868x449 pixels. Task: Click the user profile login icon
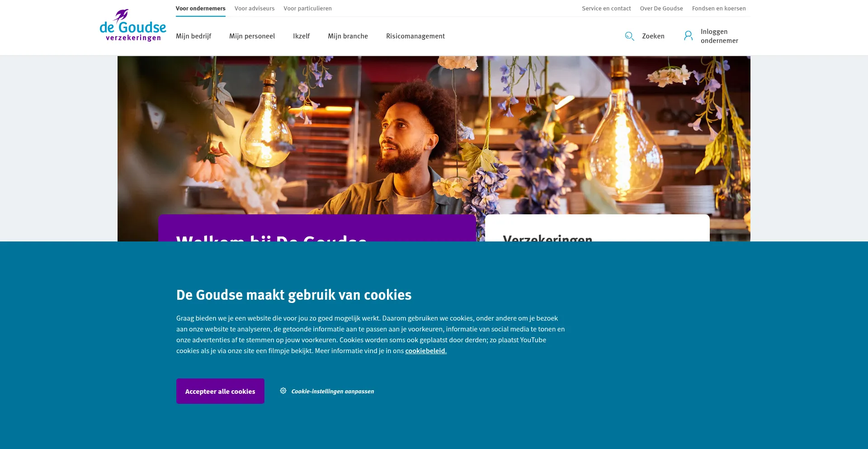click(x=688, y=36)
